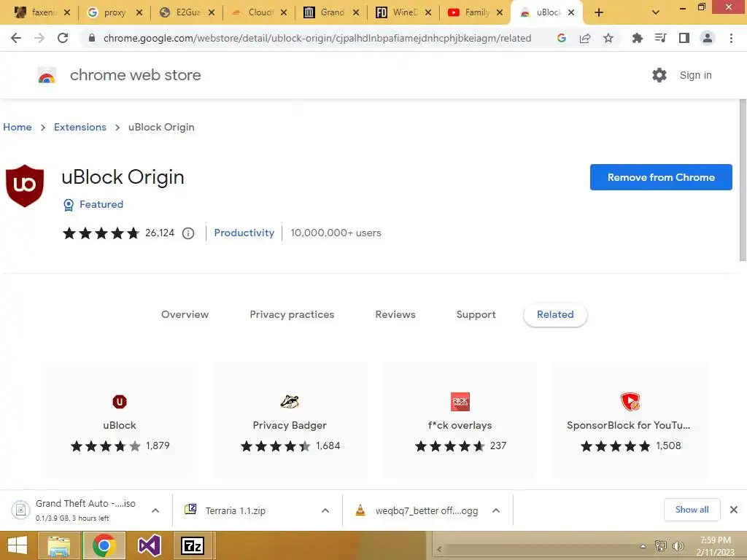Expand options for Grand Theft Auto download
Viewport: 747px width, 560px height.
pos(155,510)
